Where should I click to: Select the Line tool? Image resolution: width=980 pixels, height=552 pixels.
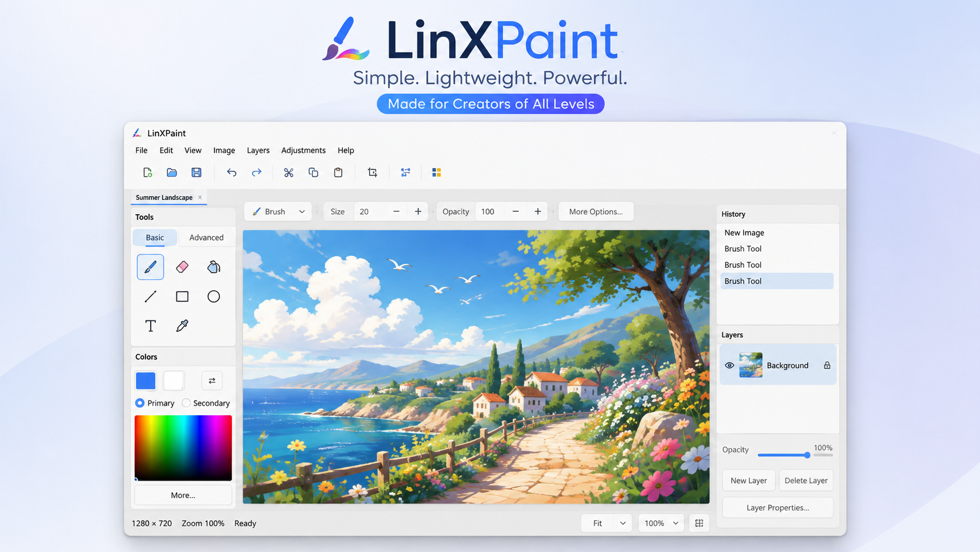pyautogui.click(x=151, y=296)
